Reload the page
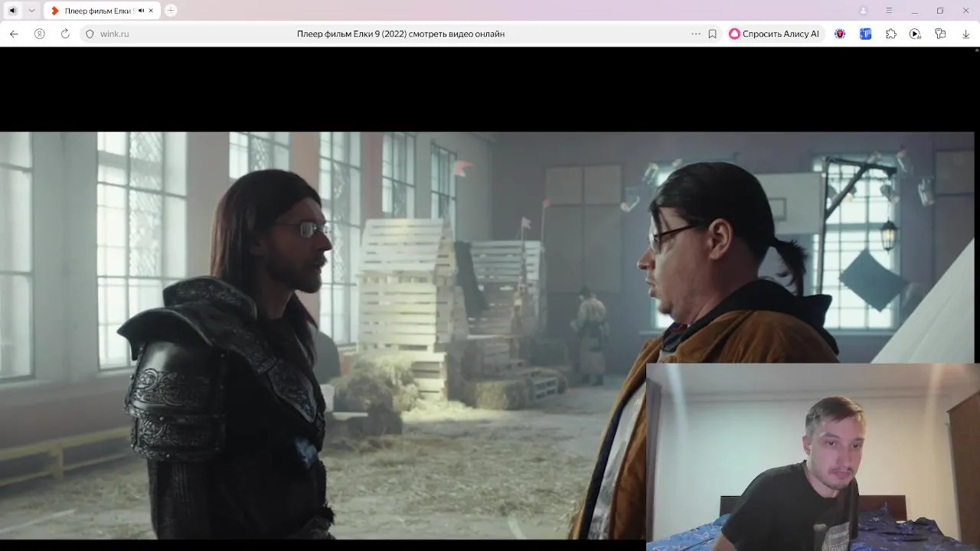Image resolution: width=980 pixels, height=551 pixels. [65, 34]
